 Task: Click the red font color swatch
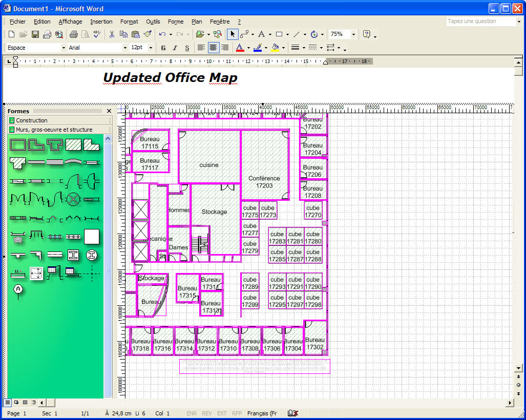(240, 48)
